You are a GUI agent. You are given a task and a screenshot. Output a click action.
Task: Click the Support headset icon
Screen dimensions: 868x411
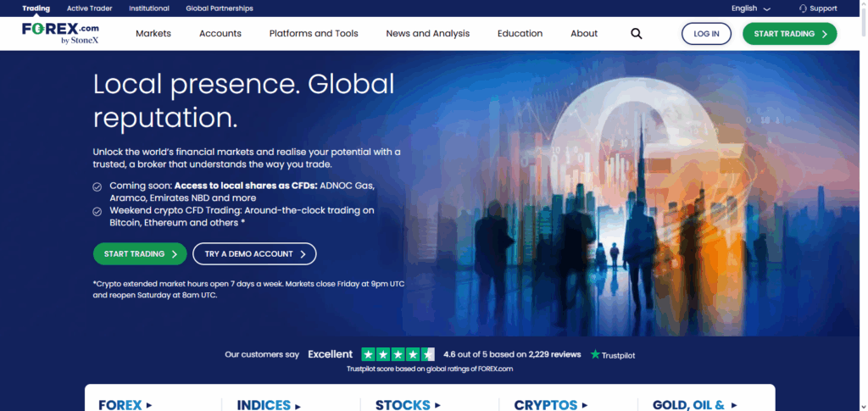803,8
